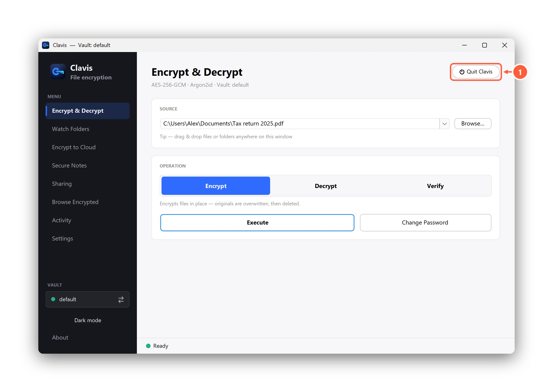
Task: Switch to Sharing page
Action: (87, 184)
